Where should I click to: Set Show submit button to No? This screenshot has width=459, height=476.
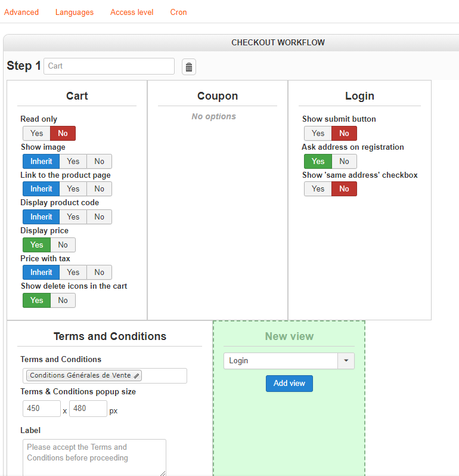click(344, 133)
